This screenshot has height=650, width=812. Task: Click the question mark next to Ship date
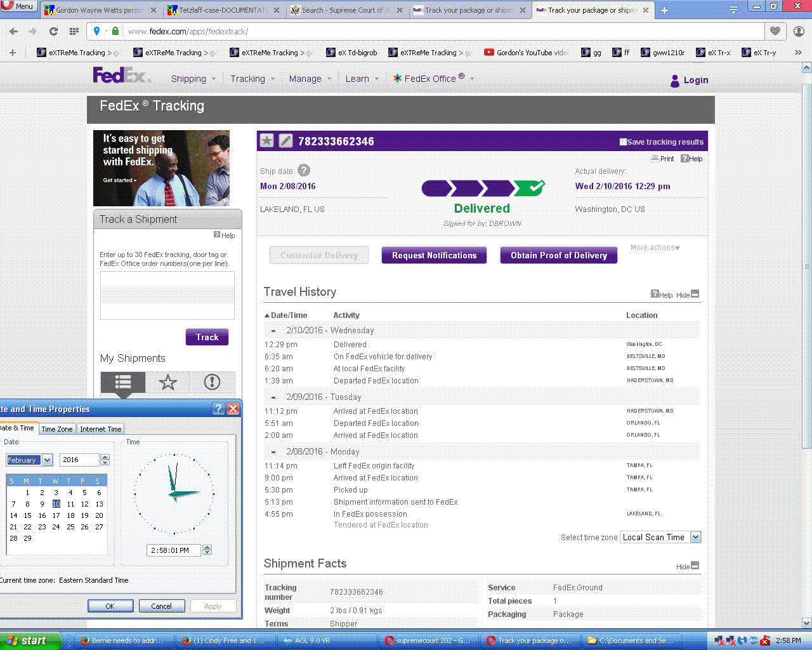pyautogui.click(x=304, y=170)
